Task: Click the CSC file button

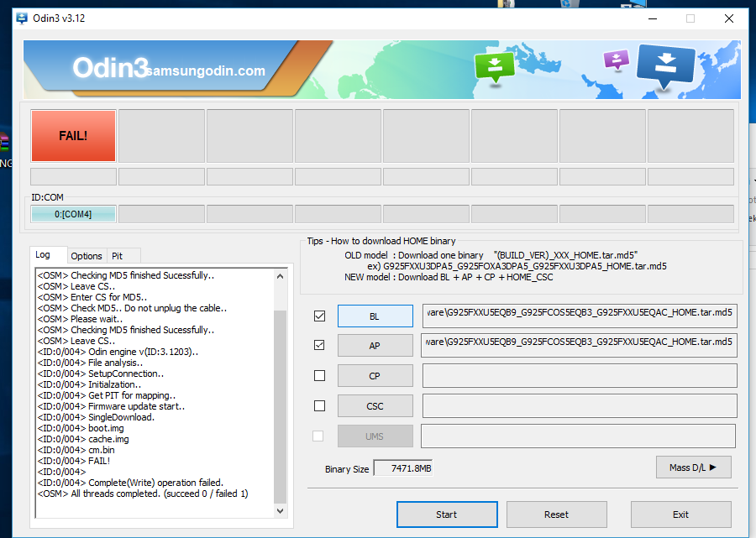Action: coord(375,406)
